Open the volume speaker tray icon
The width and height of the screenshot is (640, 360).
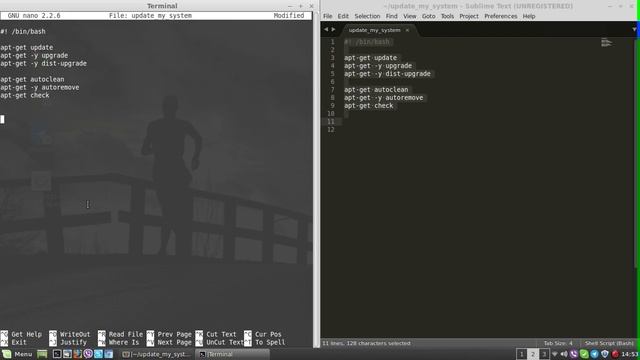564,354
